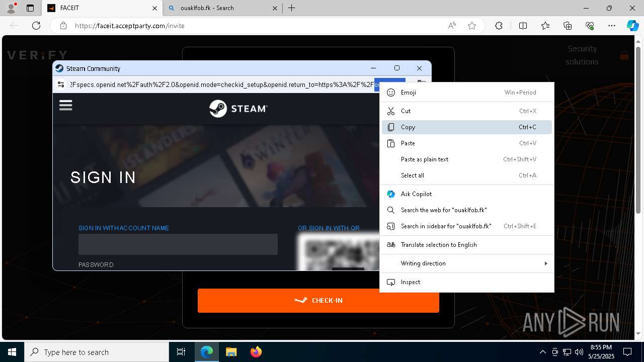Screen dimensions: 644x362
Task: Add page to favorites star icon
Action: click(x=472, y=26)
